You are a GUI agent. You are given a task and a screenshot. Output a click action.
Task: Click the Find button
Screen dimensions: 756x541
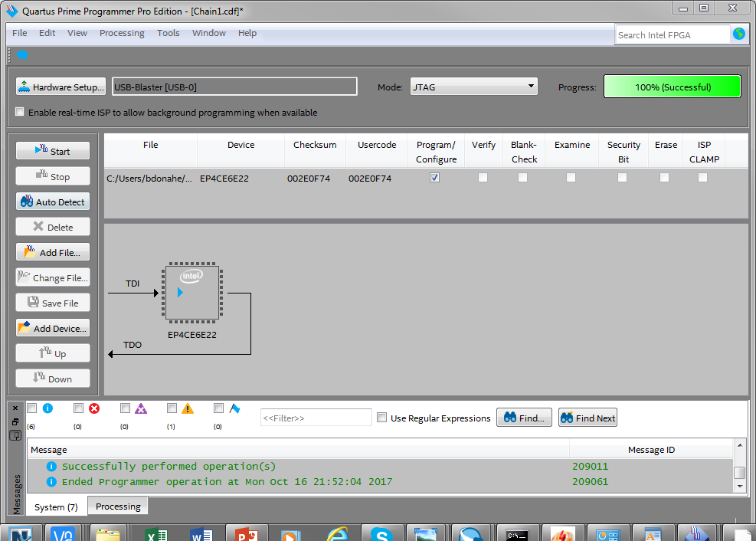click(524, 418)
